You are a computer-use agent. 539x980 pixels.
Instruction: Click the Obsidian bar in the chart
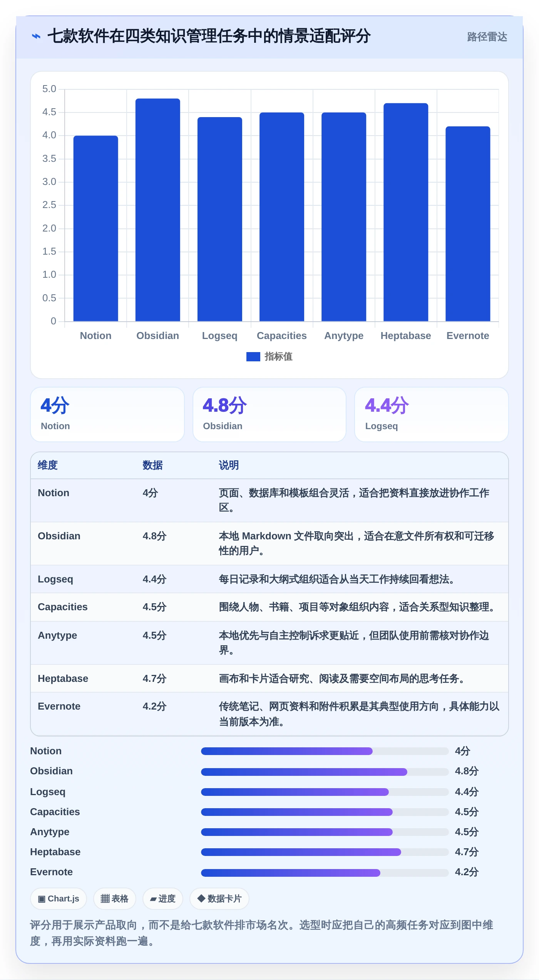point(158,210)
